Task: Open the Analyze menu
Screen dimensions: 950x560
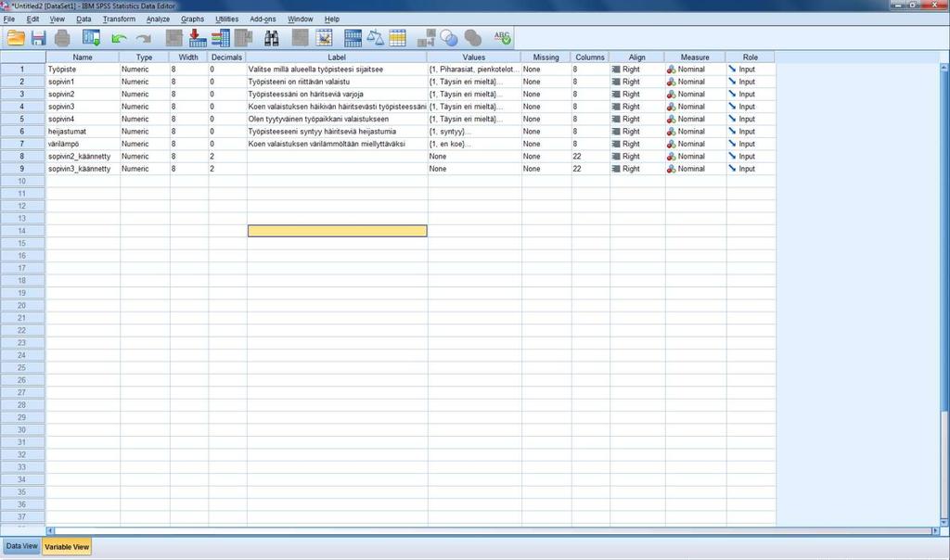Action: [158, 19]
